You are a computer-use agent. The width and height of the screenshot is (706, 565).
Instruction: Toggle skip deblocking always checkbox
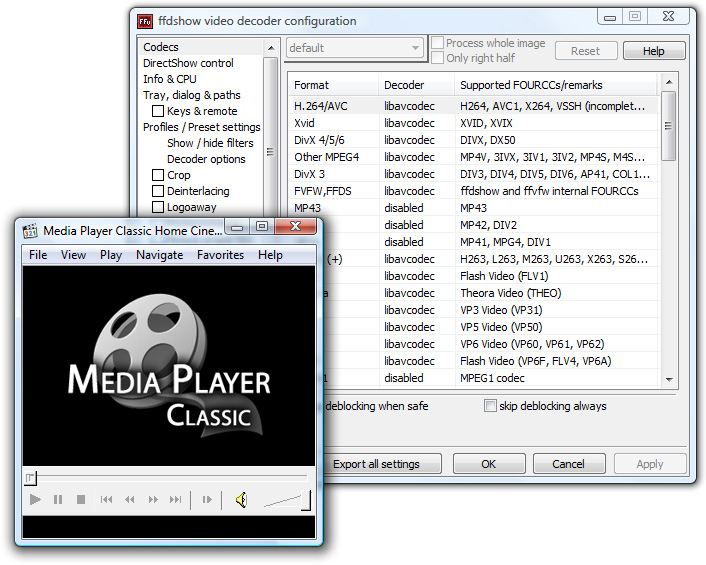click(490, 406)
